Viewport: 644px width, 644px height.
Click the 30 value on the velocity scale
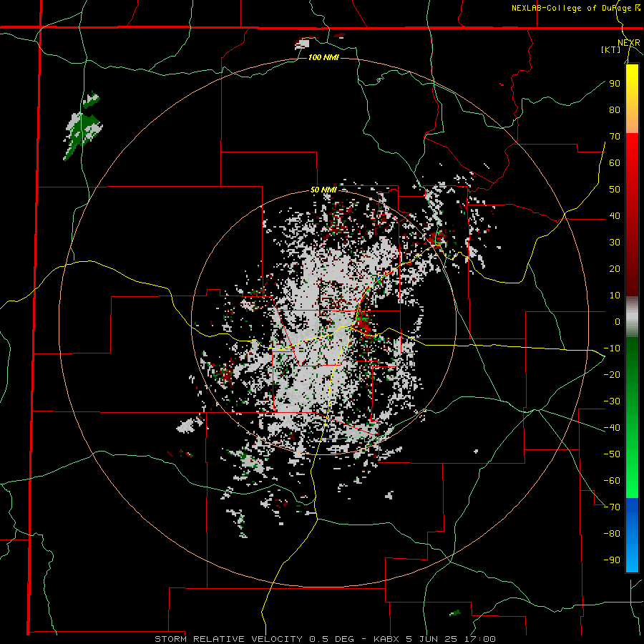click(x=615, y=243)
